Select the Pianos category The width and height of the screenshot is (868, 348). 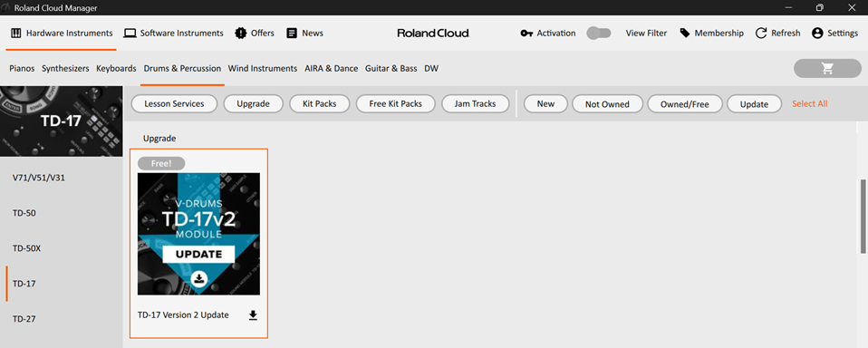(22, 69)
